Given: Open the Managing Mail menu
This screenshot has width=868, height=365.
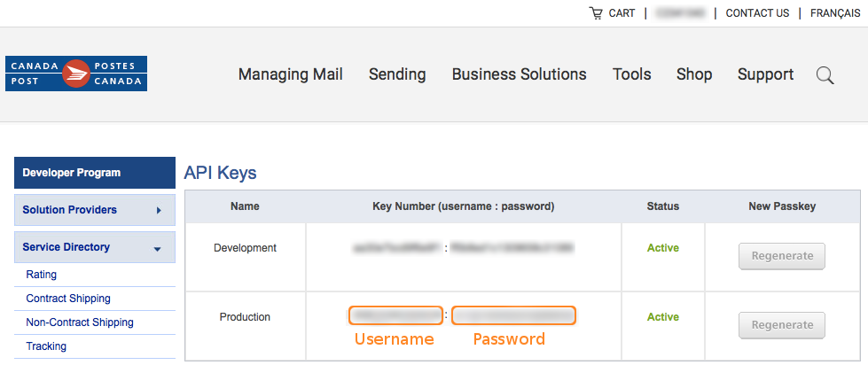Looking at the screenshot, I should [x=291, y=74].
